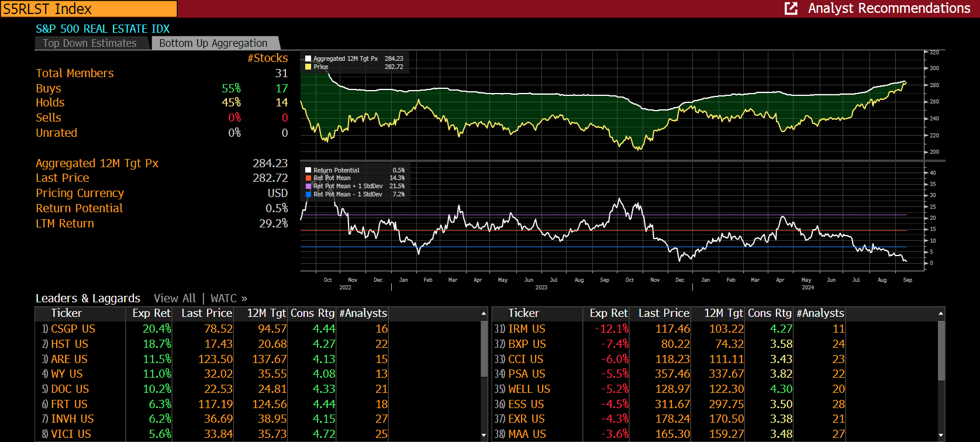Click the leaders table scroll-up arrow
Image resolution: width=980 pixels, height=442 pixels.
coord(484,314)
